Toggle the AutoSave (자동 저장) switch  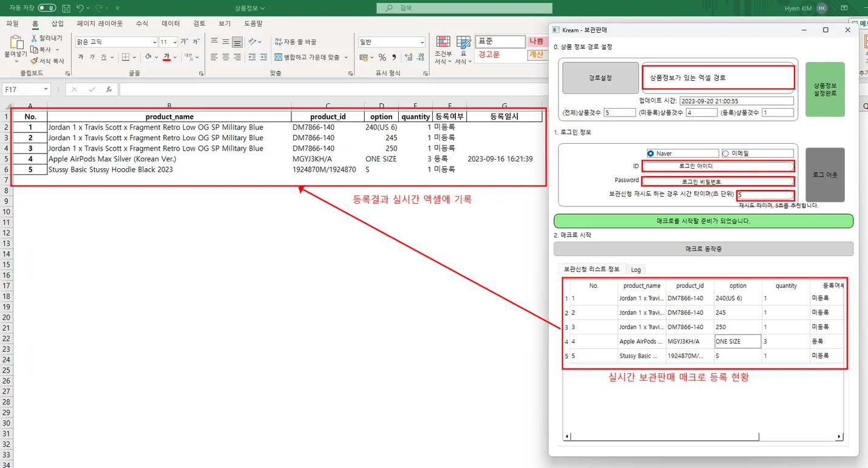pos(47,8)
